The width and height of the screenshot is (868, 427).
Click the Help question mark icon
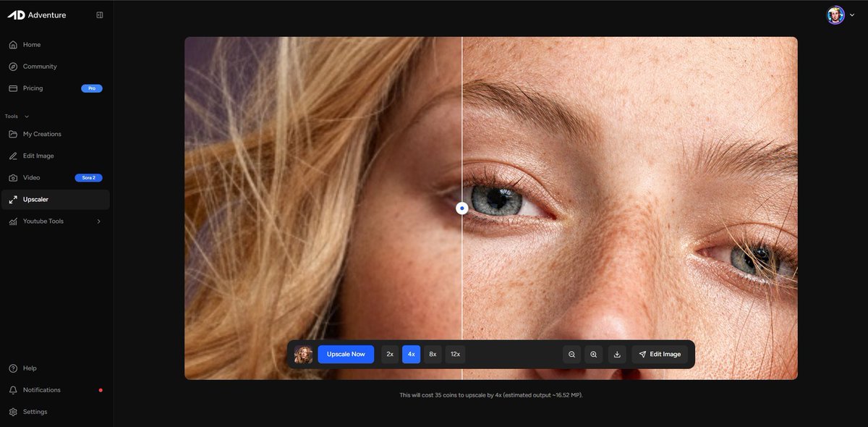point(13,368)
